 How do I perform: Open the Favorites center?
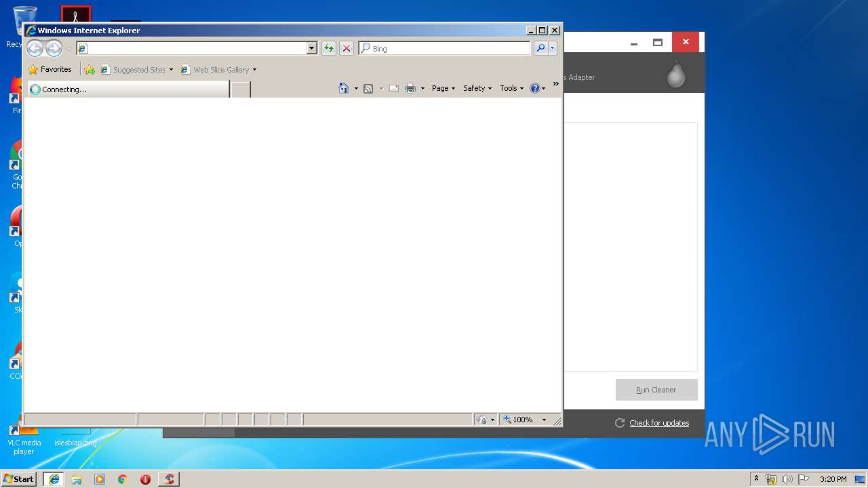coord(50,69)
